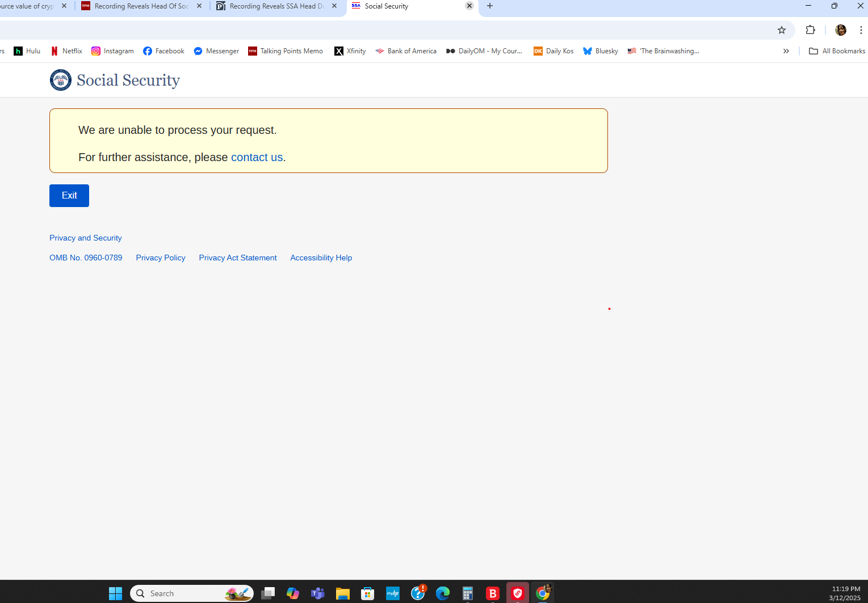Switch to the Recording Reveals SSA Head tab
868x603 pixels.
coord(276,6)
